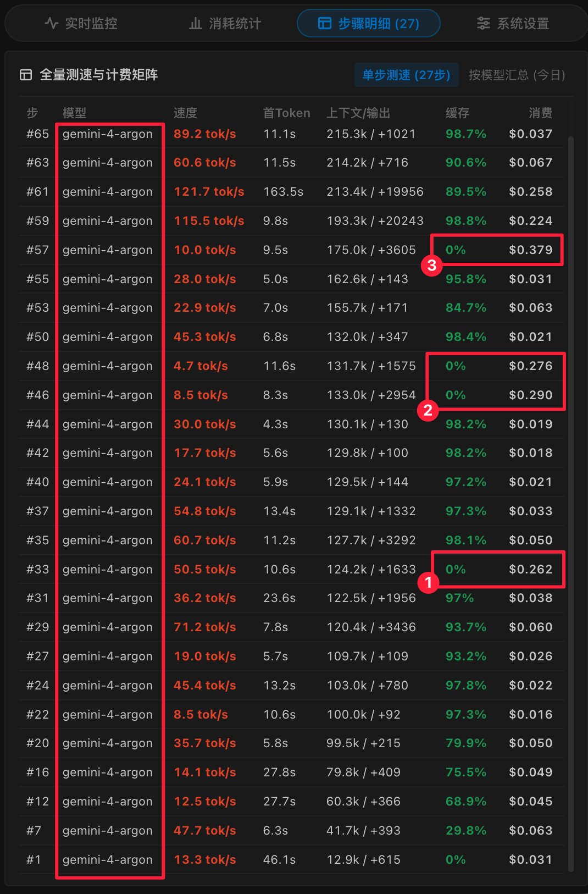Click the 93.7% cache value

[x=466, y=627]
